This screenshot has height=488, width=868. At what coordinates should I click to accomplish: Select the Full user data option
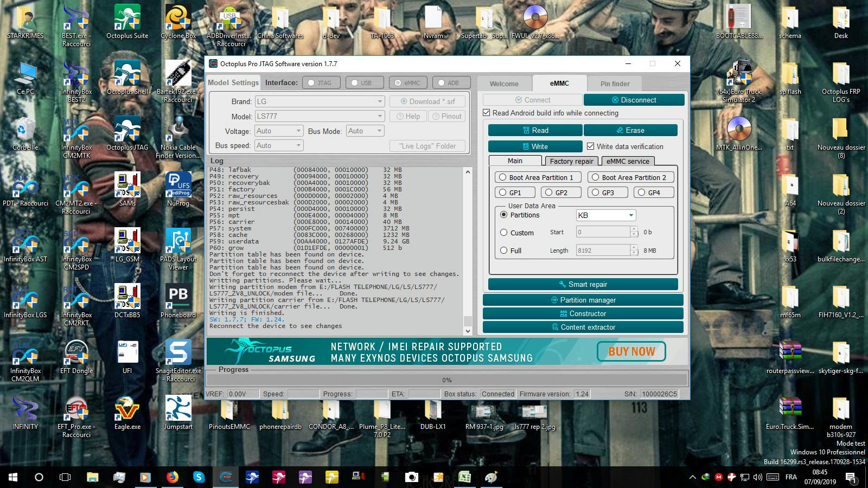[504, 251]
